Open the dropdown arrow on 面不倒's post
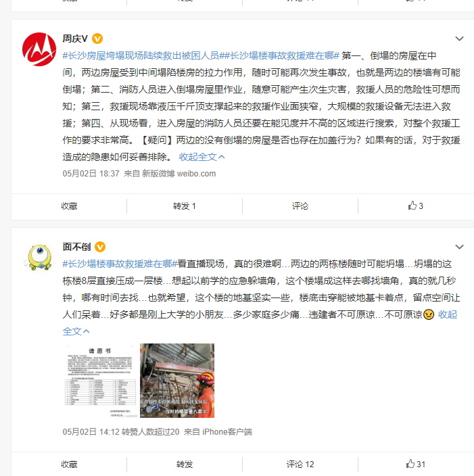 (459, 247)
